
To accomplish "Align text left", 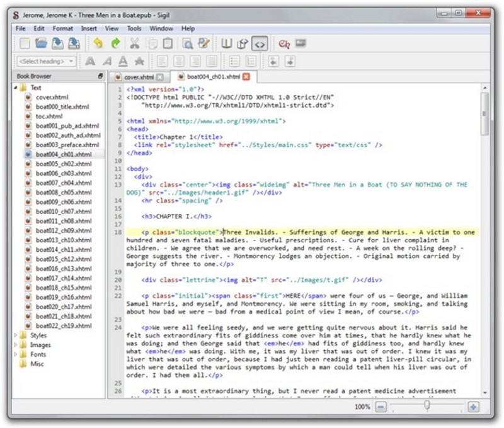I will (x=163, y=61).
